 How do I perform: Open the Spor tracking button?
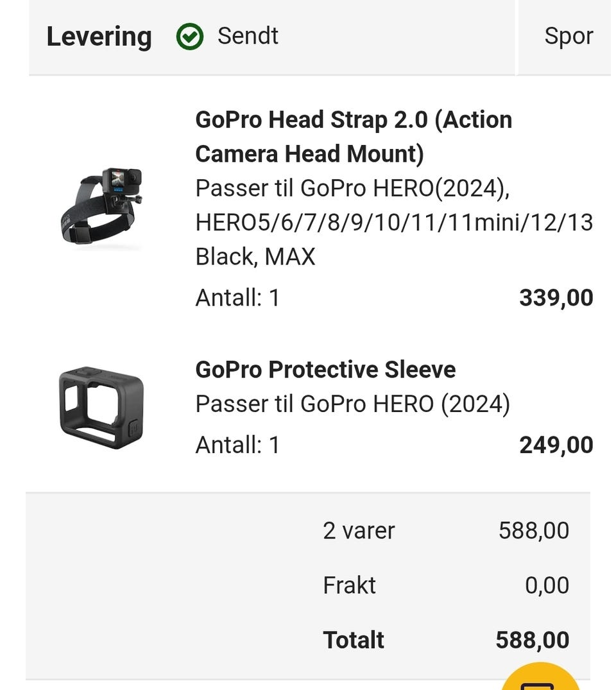click(x=568, y=36)
